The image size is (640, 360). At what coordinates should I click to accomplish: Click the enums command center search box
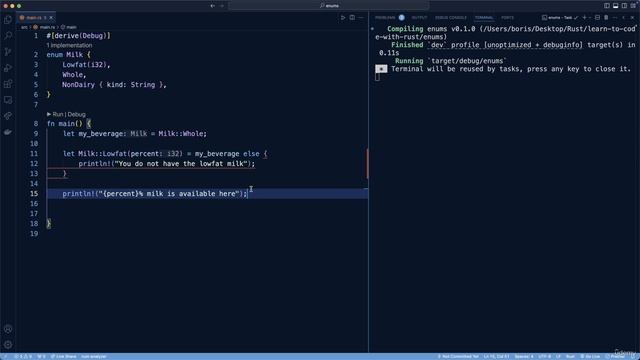point(329,6)
